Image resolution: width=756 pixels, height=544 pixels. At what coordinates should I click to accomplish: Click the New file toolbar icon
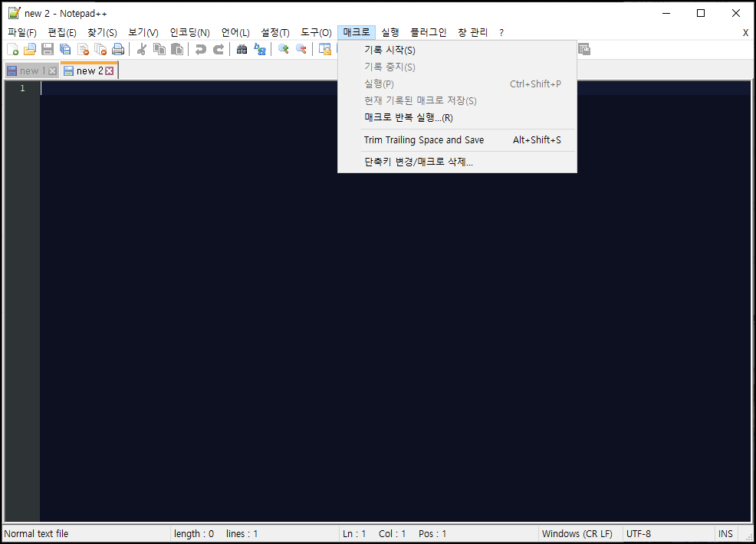pos(13,49)
